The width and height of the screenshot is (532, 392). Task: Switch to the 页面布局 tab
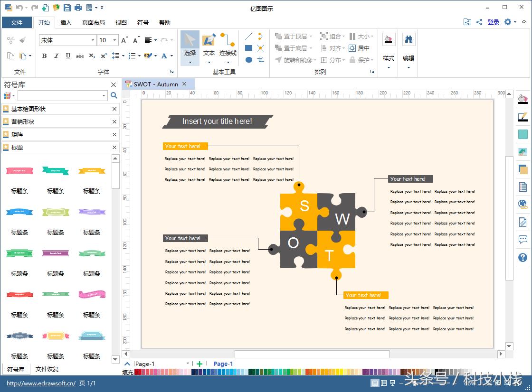[x=93, y=22]
